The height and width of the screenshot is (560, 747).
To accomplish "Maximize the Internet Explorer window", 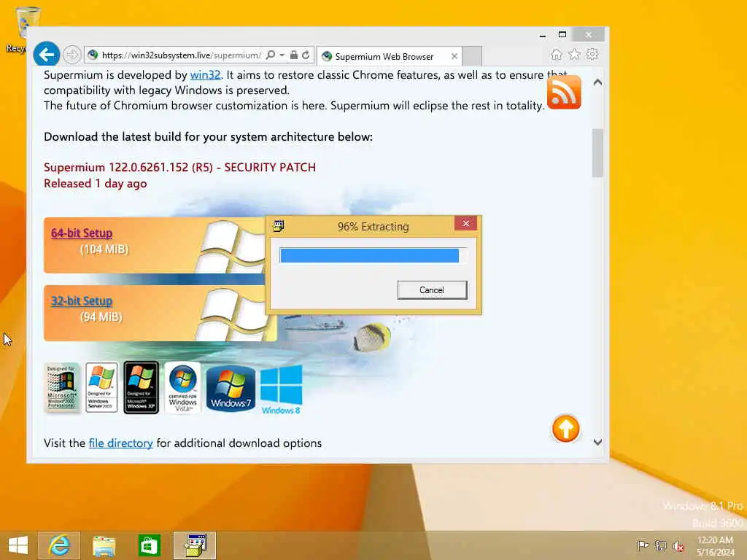I will pos(562,35).
